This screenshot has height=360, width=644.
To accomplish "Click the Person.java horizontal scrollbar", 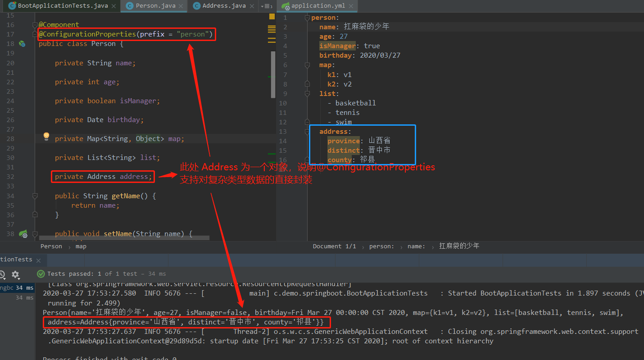I will [x=124, y=237].
